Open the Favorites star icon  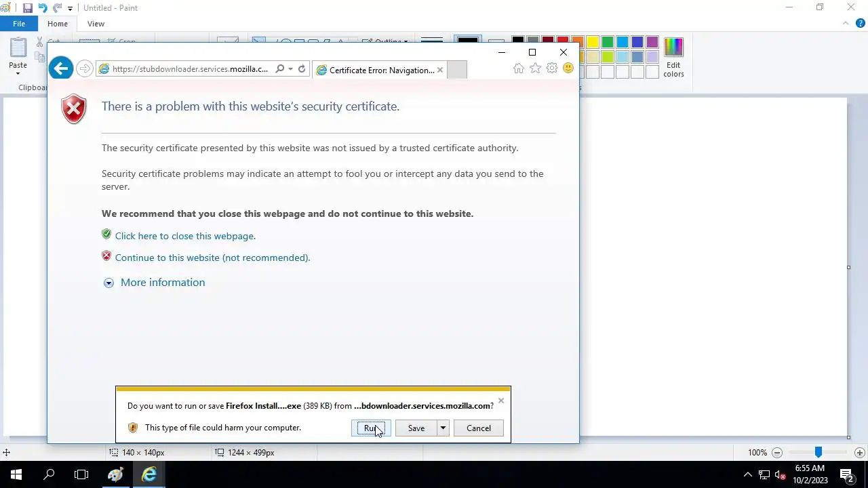pos(536,68)
